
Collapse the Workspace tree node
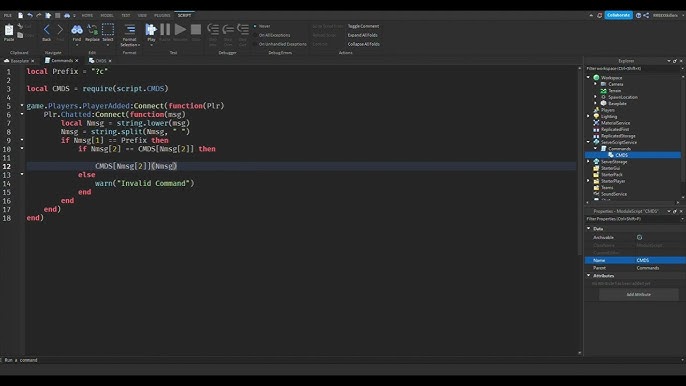coord(588,77)
